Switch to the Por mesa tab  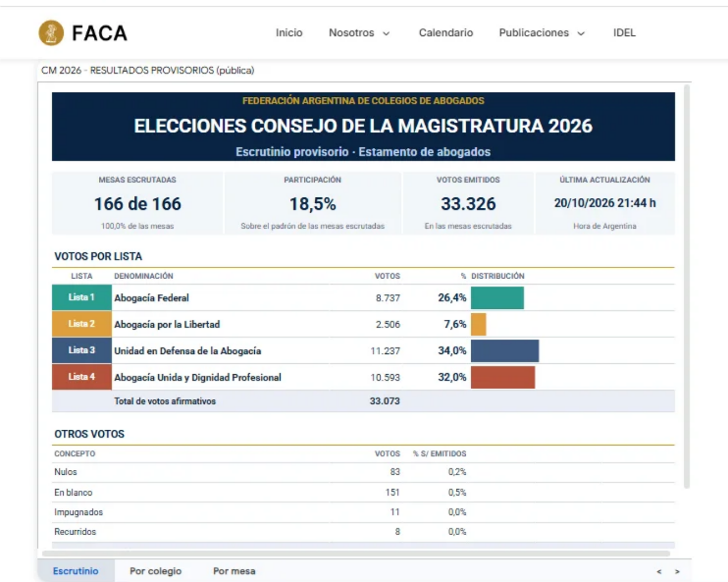point(234,571)
